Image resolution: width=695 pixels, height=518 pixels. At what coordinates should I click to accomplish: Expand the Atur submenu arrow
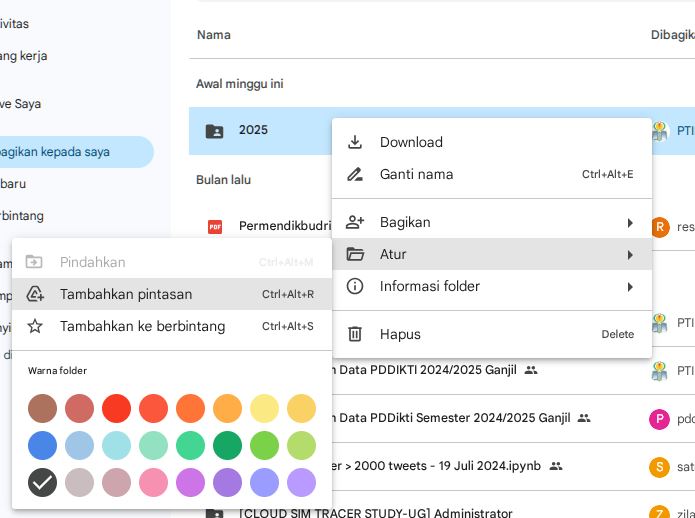(x=630, y=254)
